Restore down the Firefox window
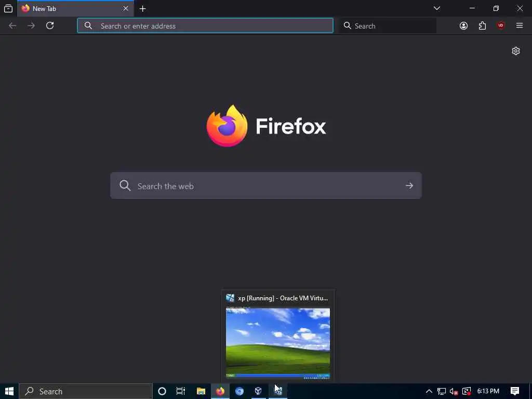 pyautogui.click(x=496, y=8)
